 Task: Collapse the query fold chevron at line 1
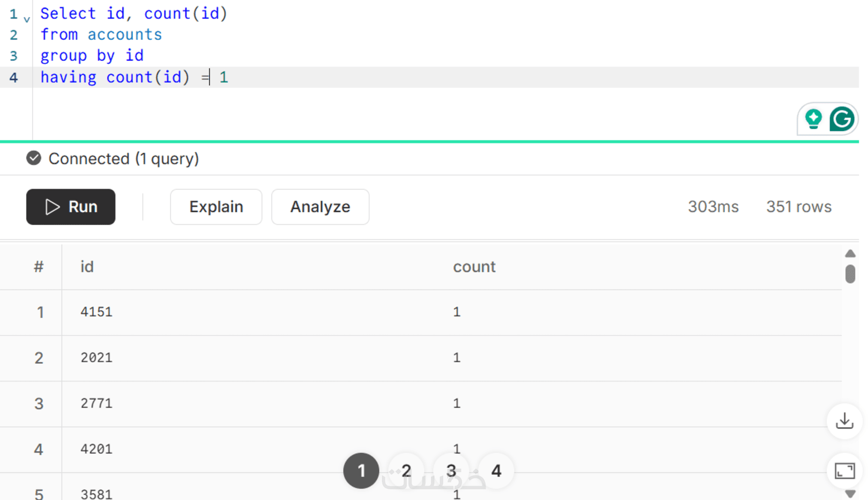[x=27, y=19]
